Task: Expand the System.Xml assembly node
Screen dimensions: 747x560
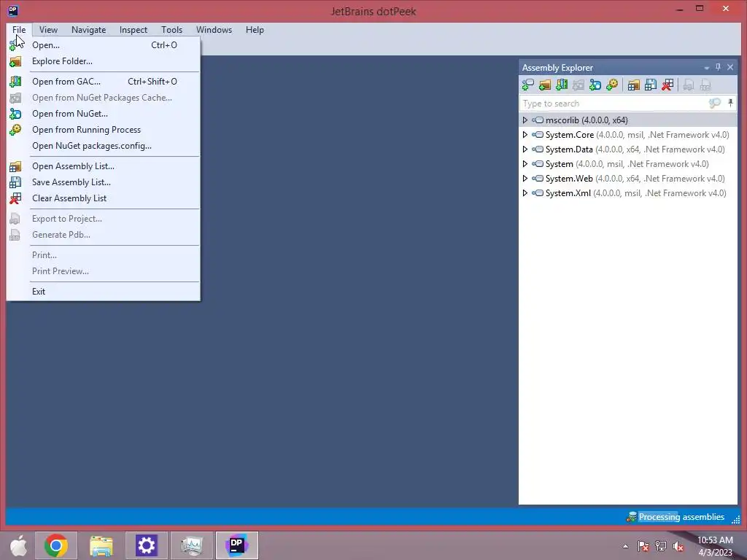Action: 525,193
